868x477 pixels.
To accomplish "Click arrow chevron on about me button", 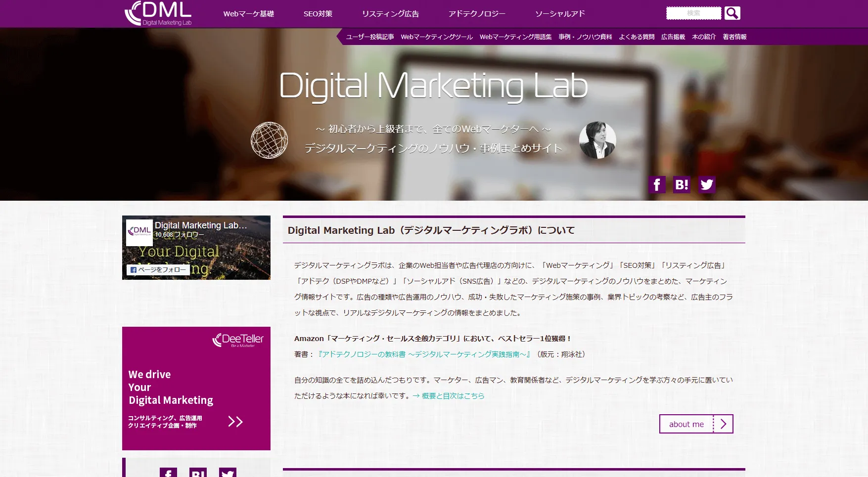I will click(724, 424).
